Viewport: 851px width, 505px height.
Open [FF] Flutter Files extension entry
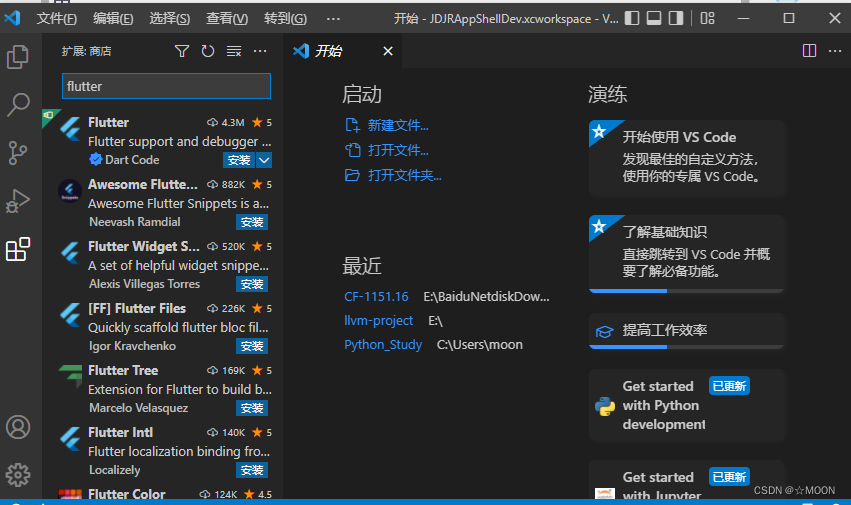click(x=162, y=326)
